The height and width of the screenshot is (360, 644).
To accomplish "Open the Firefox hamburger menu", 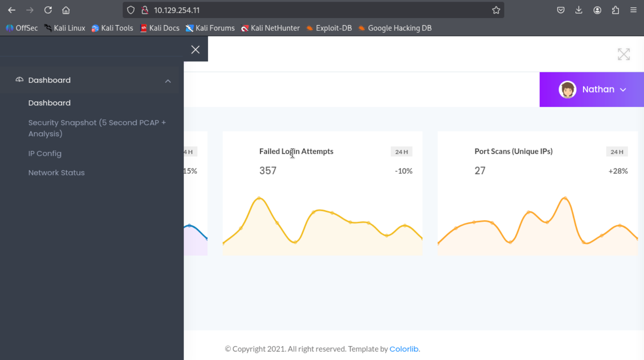I will [x=633, y=10].
